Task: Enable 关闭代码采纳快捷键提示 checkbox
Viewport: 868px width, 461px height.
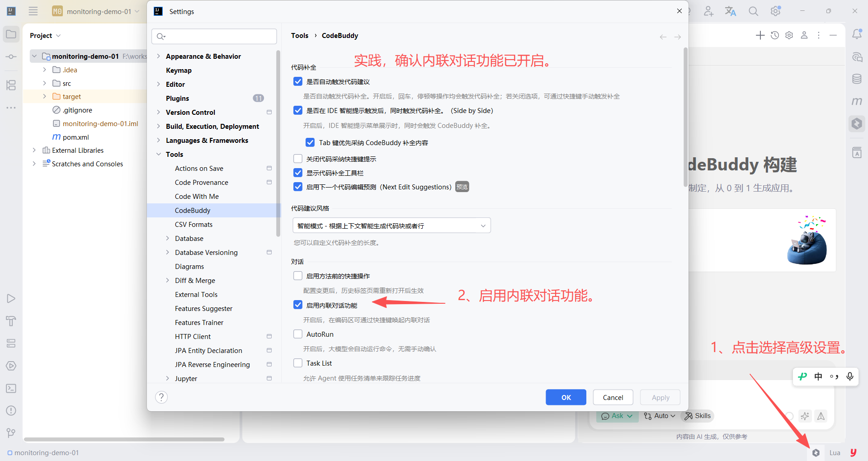Action: tap(298, 159)
